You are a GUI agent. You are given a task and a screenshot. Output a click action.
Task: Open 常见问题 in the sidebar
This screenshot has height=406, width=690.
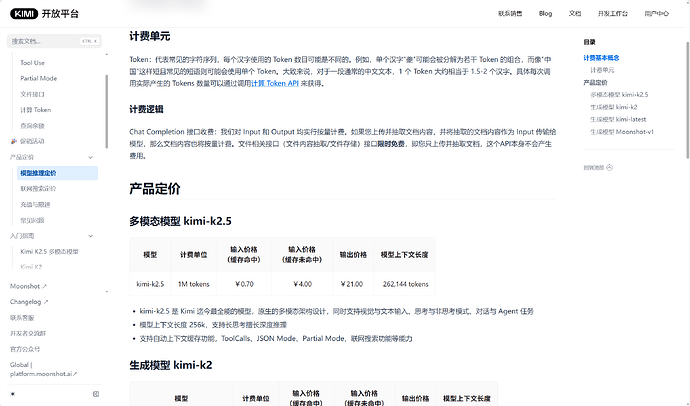point(32,220)
